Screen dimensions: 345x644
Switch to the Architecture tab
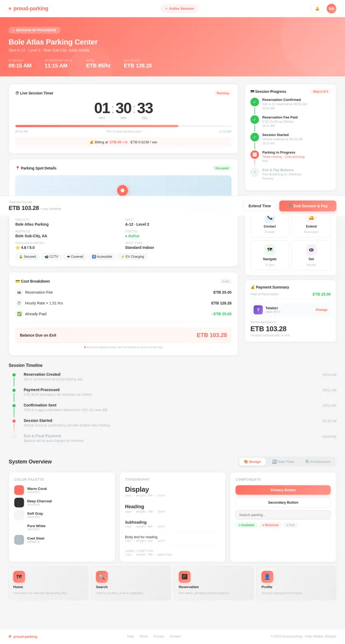[318, 462]
